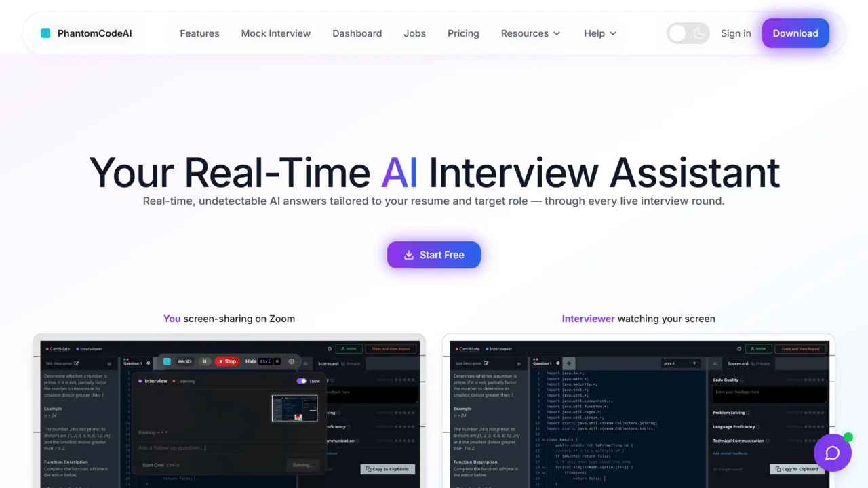
Task: Click Question 1 gear icon in Interviewer-view demo
Action: 558,363
